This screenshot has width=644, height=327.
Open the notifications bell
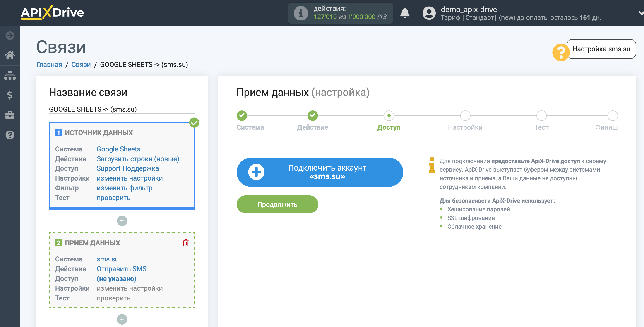click(x=405, y=13)
